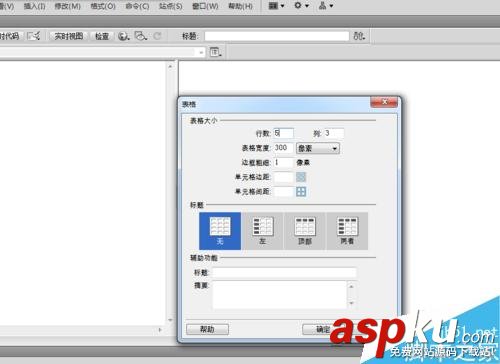Open the site management dropdown icon
The height and width of the screenshot is (364, 500).
coord(326,6)
